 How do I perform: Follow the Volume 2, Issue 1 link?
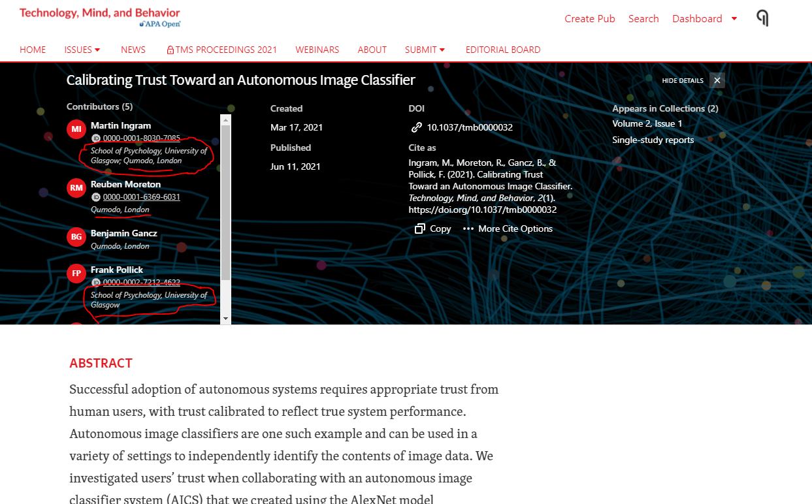[647, 123]
